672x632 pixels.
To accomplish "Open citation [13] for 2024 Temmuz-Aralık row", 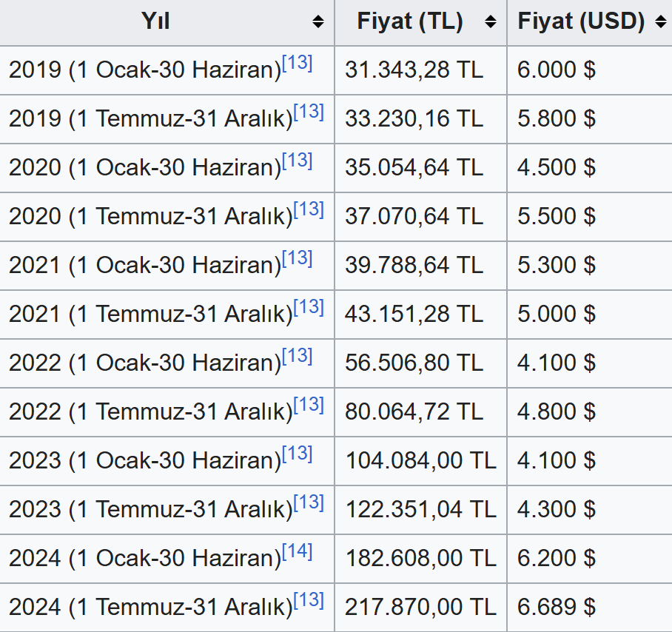I will pos(309,601).
